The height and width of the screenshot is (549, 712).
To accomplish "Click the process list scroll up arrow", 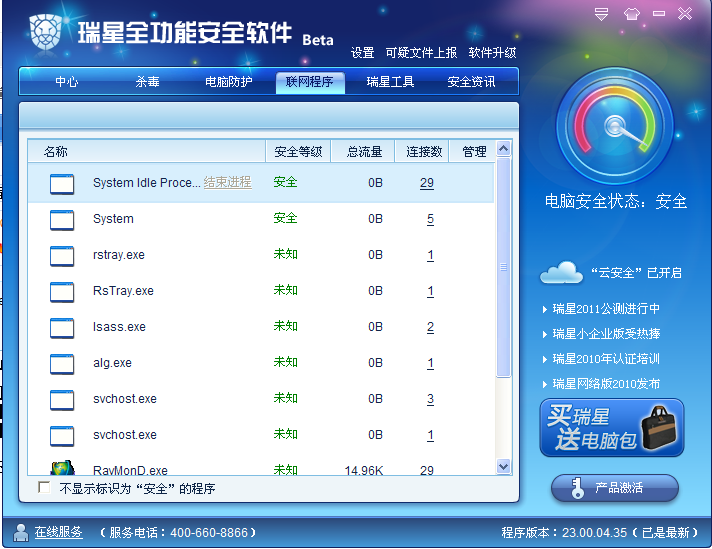I will [503, 148].
